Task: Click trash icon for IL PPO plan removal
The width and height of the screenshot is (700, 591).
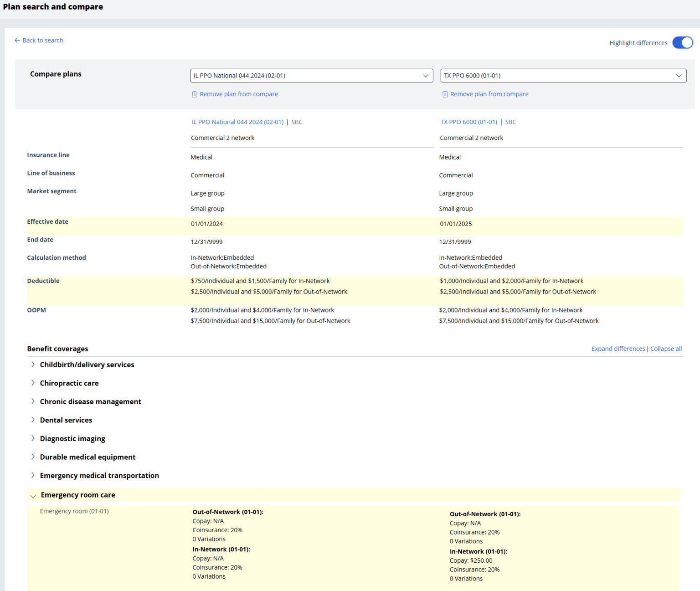Action: 195,94
